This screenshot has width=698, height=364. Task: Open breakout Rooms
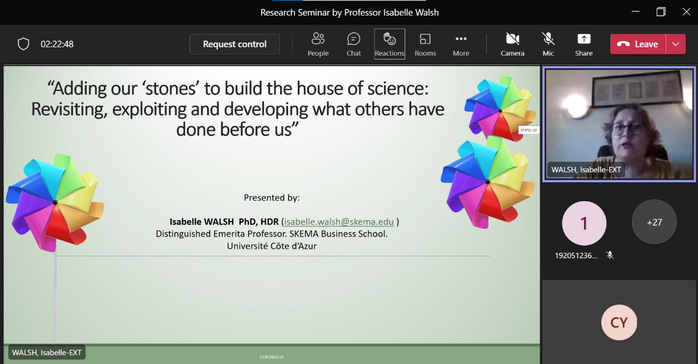click(x=425, y=44)
